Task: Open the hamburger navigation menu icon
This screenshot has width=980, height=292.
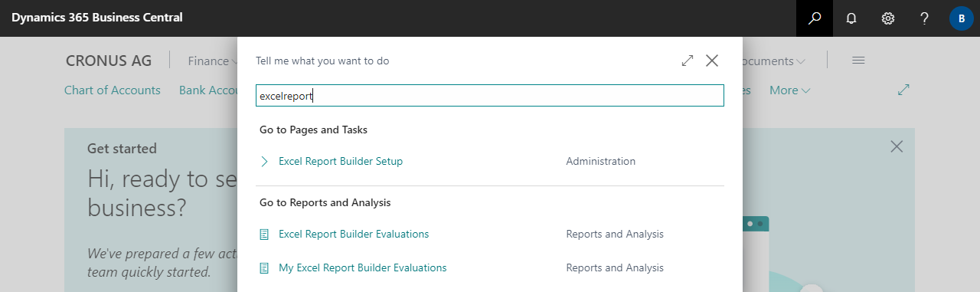Action: (x=858, y=60)
